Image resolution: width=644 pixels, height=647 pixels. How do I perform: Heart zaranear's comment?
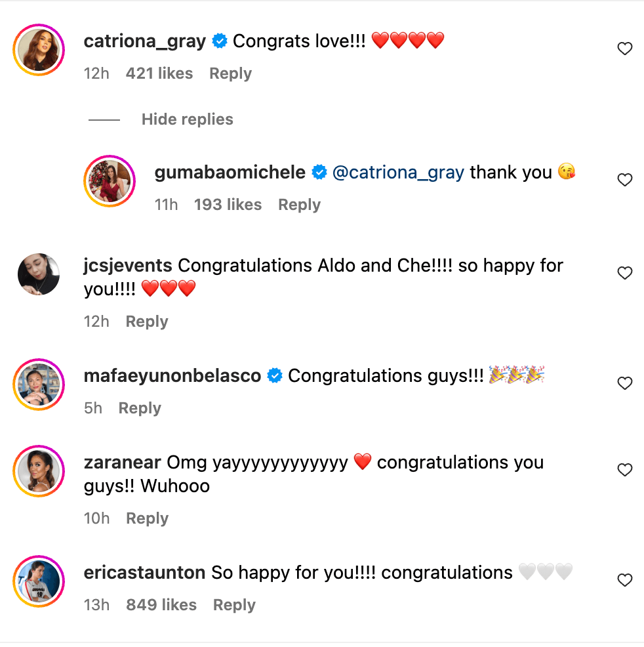click(x=625, y=470)
